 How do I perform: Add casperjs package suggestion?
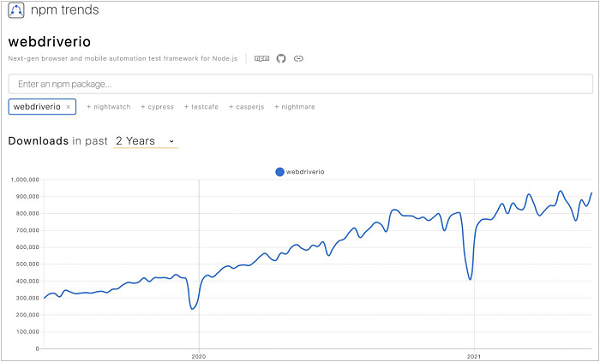pyautogui.click(x=246, y=107)
